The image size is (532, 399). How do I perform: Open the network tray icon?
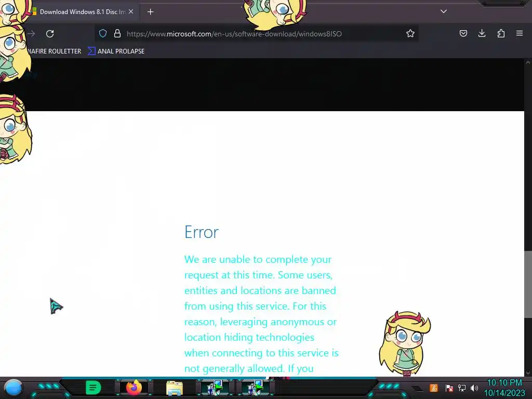pos(462,388)
